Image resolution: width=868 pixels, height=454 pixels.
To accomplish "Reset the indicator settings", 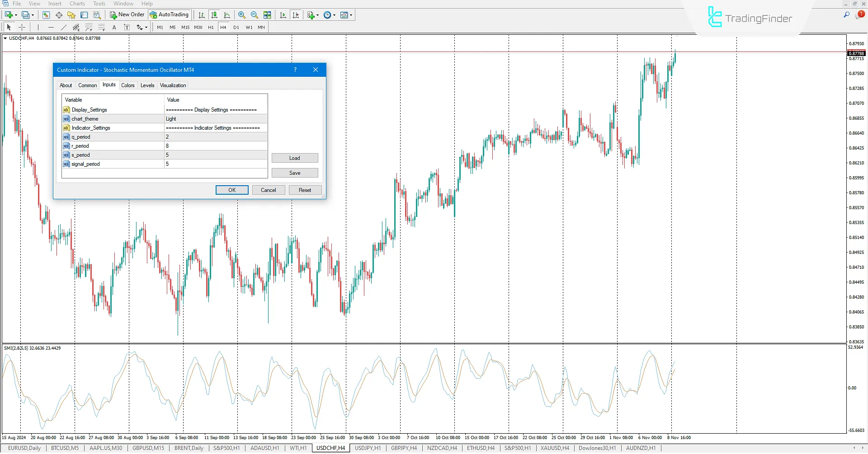I will (305, 190).
